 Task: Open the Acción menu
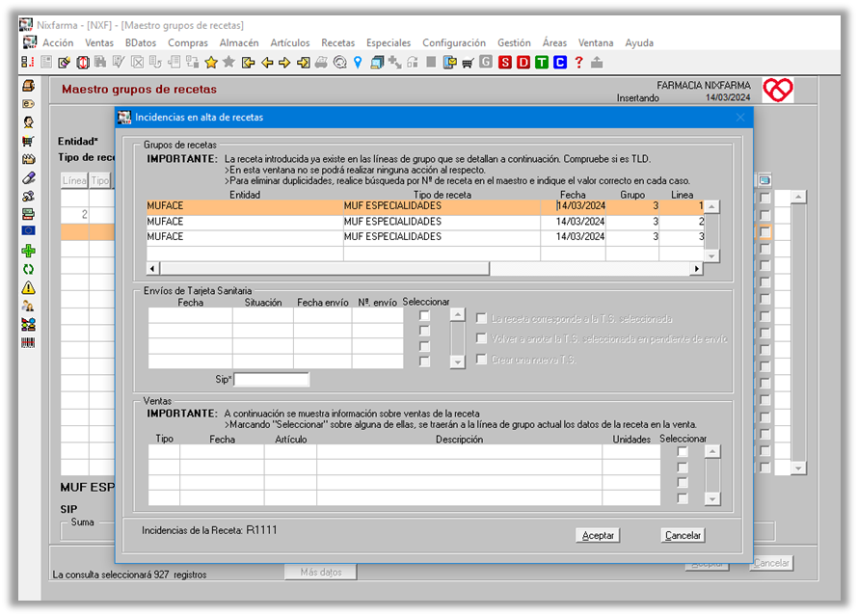[x=58, y=42]
